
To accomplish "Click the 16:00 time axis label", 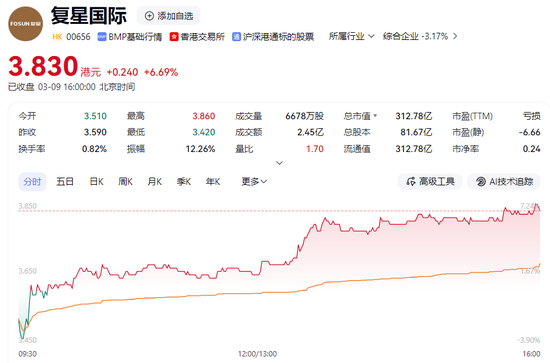I will [531, 354].
